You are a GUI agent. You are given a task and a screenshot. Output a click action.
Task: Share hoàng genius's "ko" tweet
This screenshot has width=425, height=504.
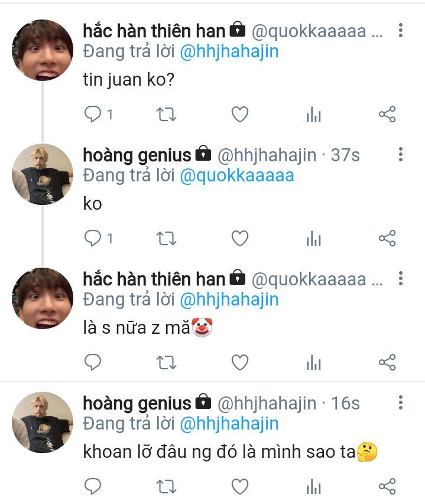click(387, 238)
